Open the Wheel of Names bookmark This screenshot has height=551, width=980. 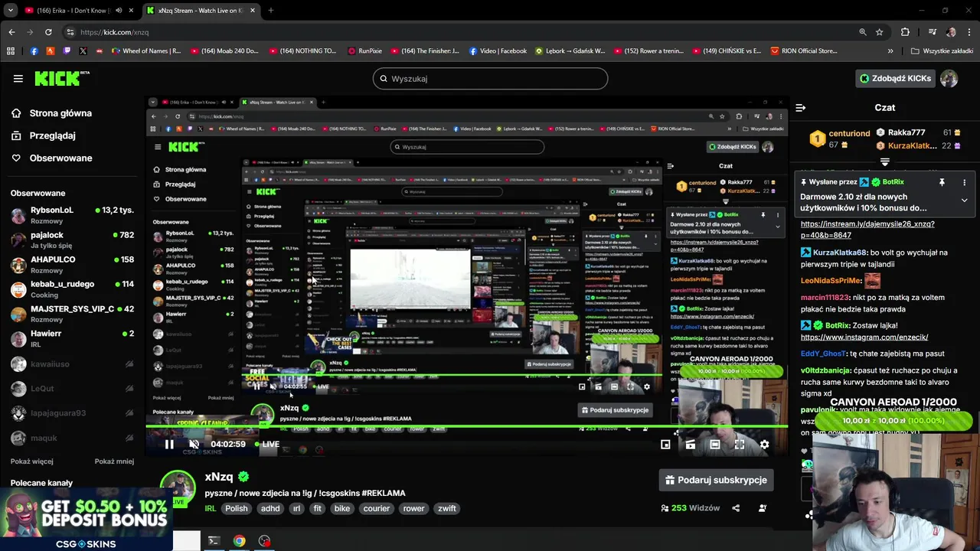[145, 51]
